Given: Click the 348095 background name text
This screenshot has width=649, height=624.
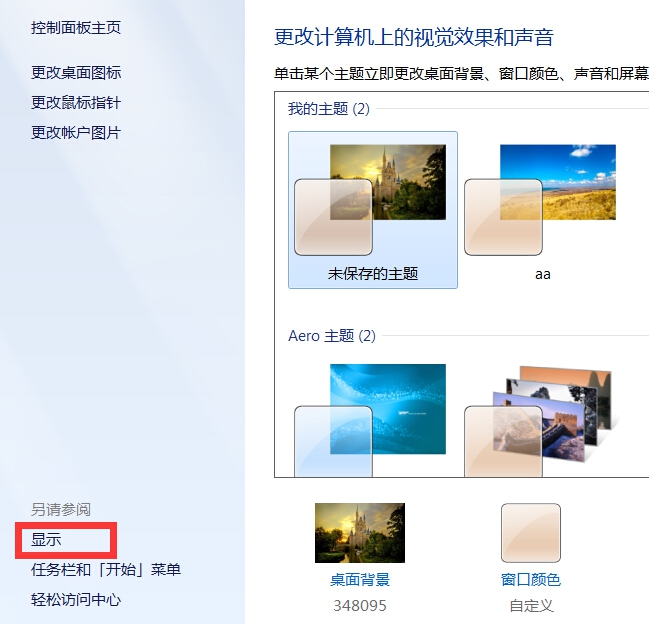Looking at the screenshot, I should [360, 606].
